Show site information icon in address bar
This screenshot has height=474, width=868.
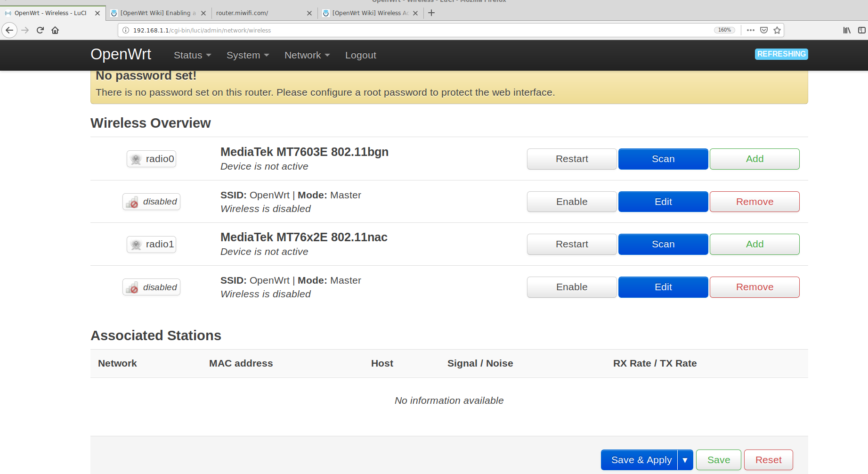click(x=126, y=30)
